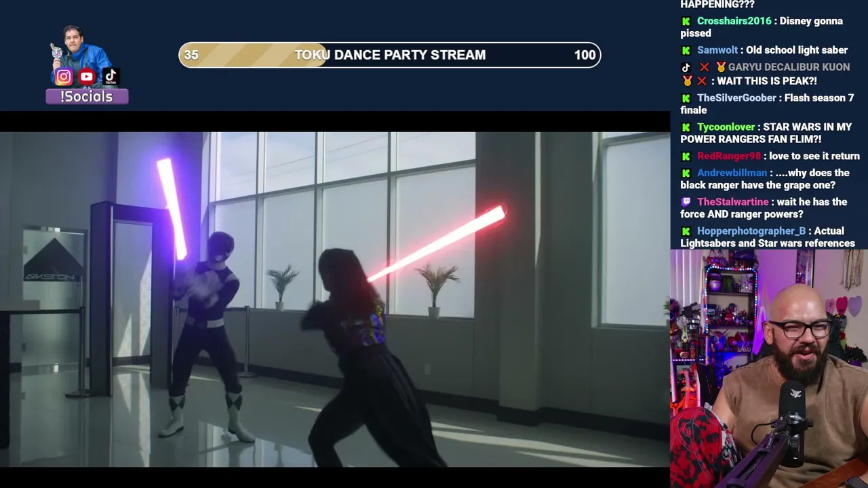Select the Samwolt username in chat
The height and width of the screenshot is (488, 868).
click(x=717, y=50)
